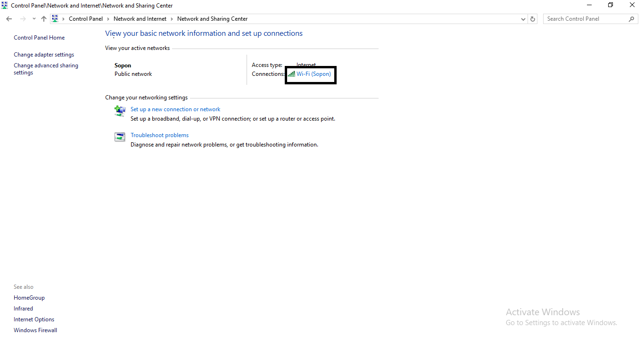Click the title bar Control Panel icon
The width and height of the screenshot is (644, 343).
5,6
